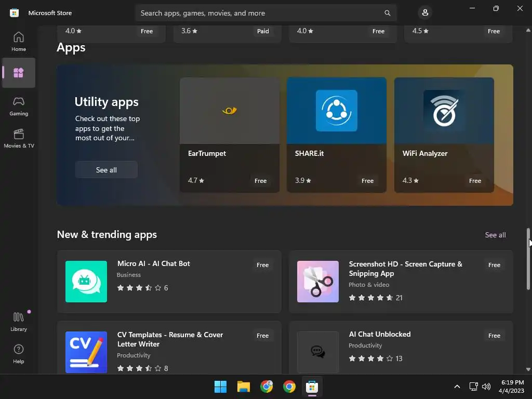Open Screenshot HD scissors app icon
532x399 pixels.
[317, 281]
